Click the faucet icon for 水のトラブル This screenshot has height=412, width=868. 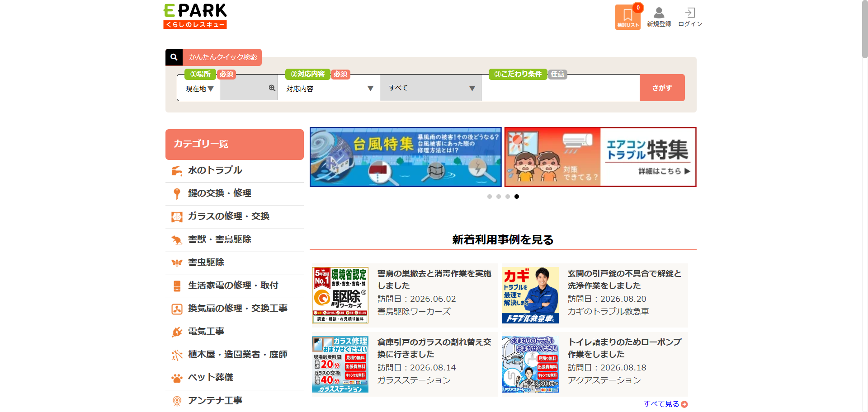pos(177,171)
